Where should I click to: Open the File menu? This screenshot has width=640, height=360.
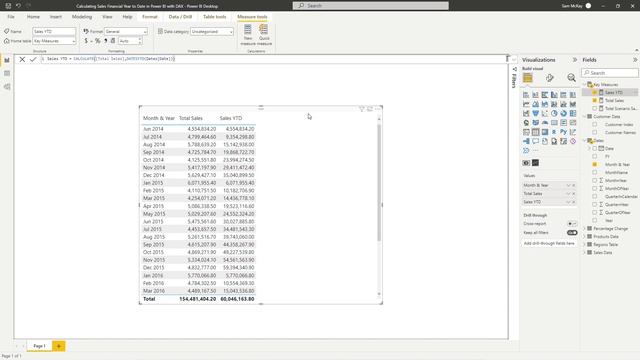pos(11,17)
